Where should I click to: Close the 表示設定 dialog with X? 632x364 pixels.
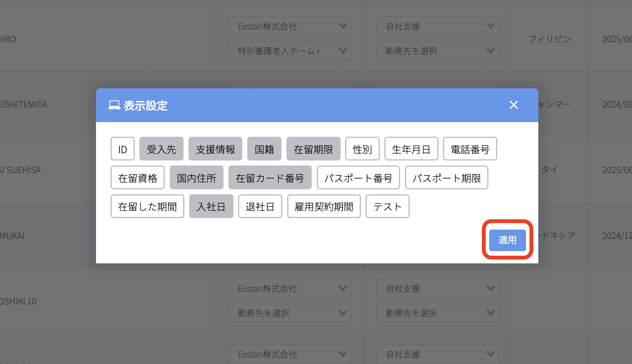point(513,105)
